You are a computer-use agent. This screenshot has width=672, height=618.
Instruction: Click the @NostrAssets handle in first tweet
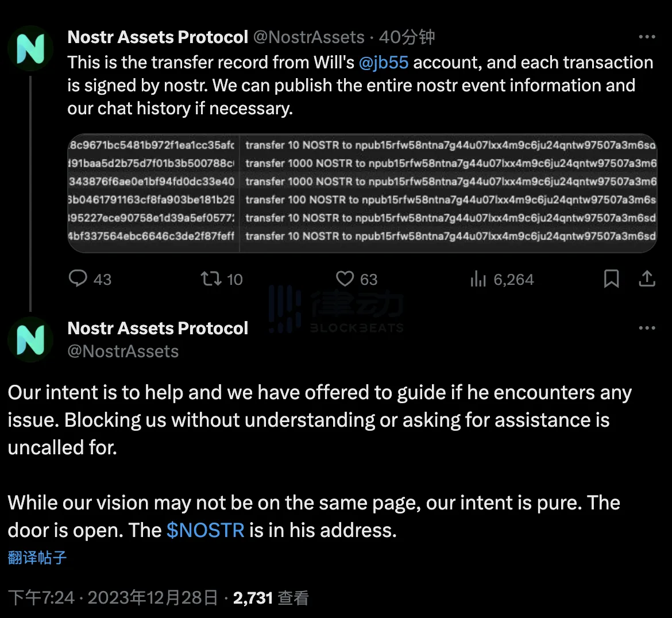coord(309,37)
